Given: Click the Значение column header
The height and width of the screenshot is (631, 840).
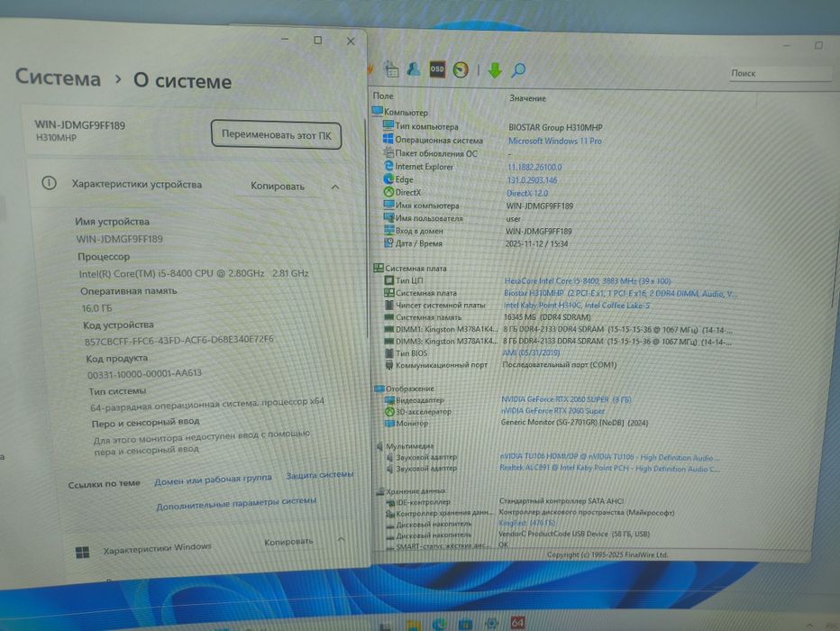Looking at the screenshot, I should [x=527, y=98].
